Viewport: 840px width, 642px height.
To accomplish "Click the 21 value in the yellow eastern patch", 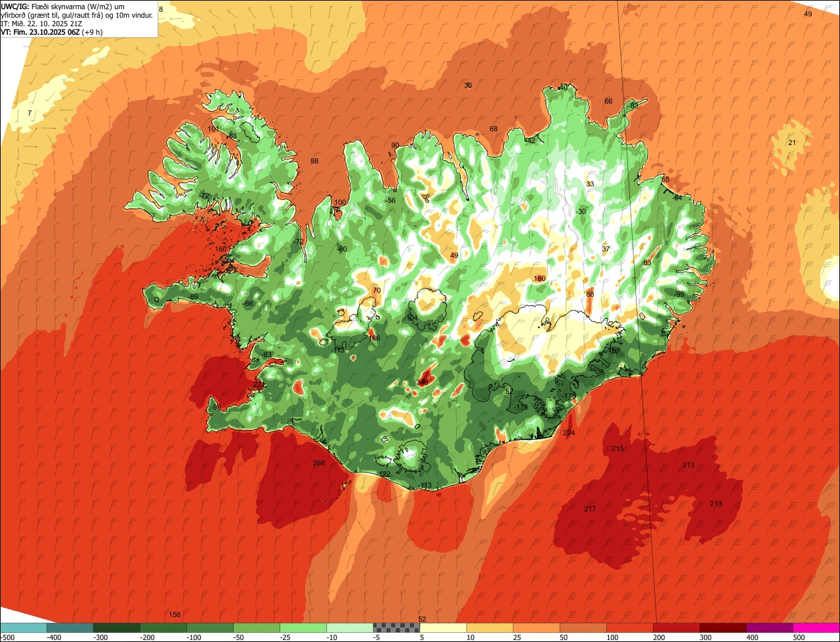I will coord(791,142).
